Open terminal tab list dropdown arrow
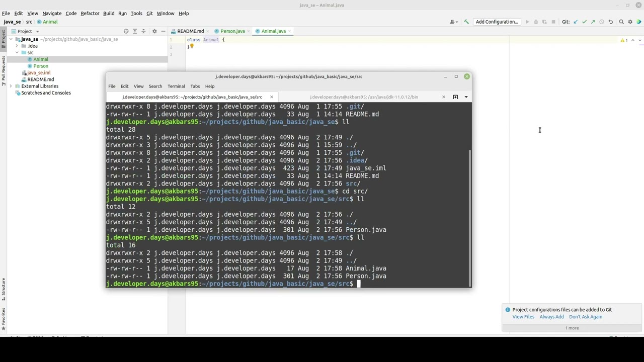 (466, 97)
